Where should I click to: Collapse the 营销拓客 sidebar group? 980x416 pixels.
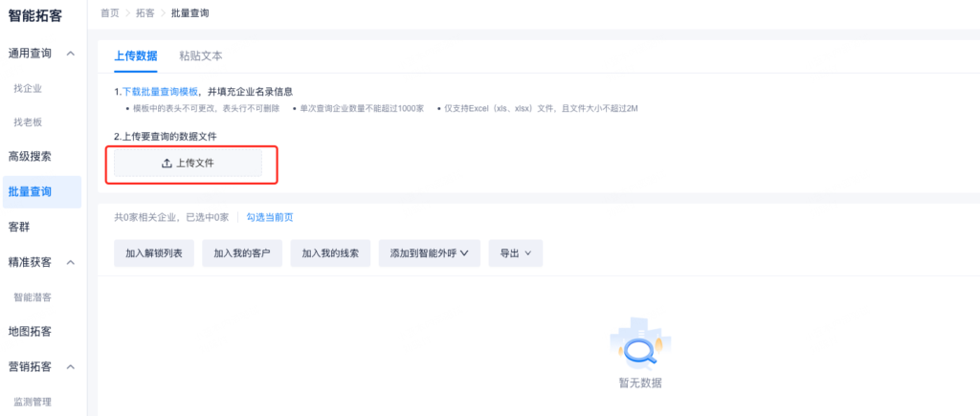click(x=71, y=367)
